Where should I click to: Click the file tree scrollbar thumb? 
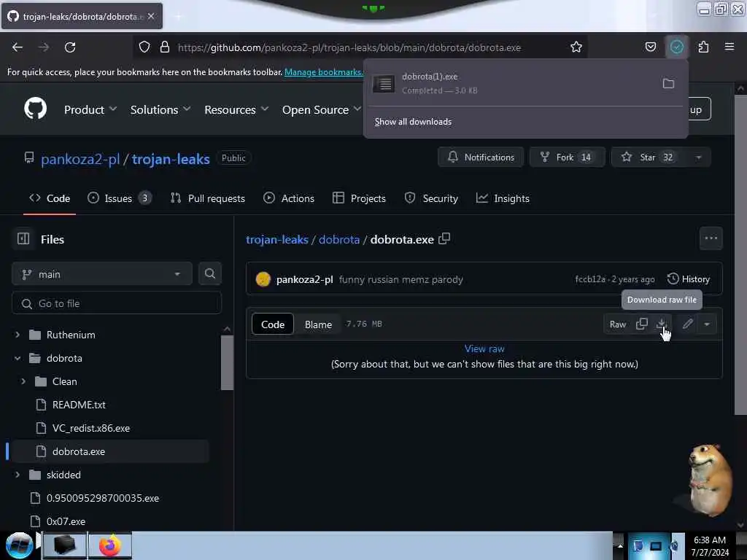(228, 362)
